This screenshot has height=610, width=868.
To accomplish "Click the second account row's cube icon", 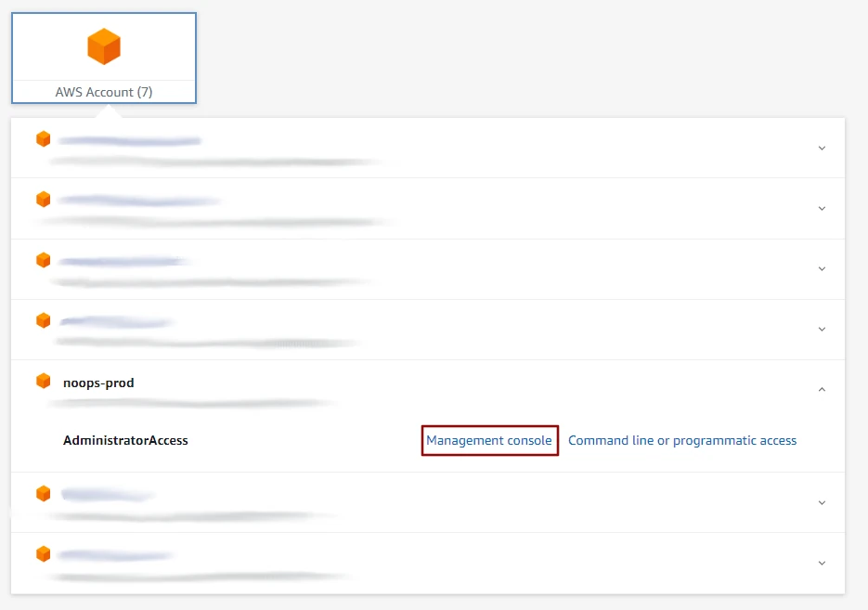I will [x=44, y=200].
